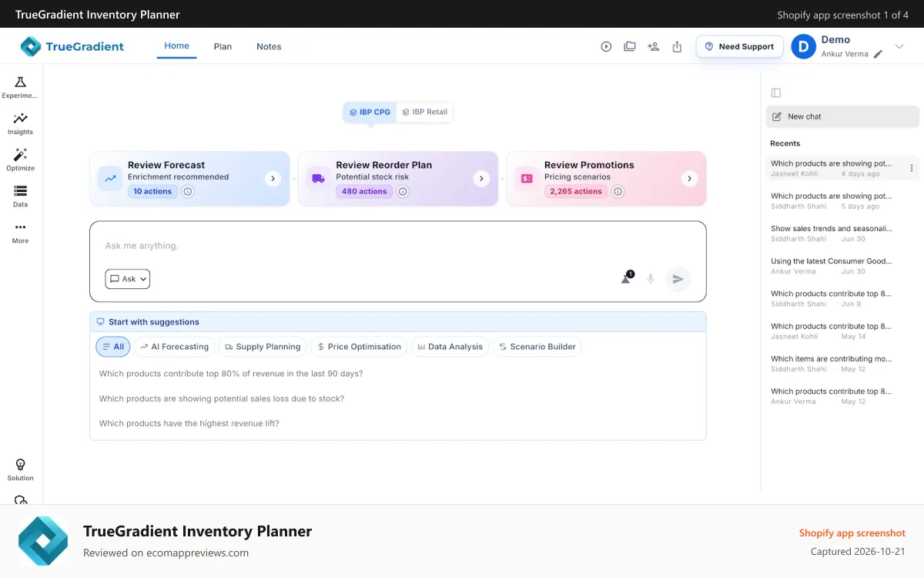Open the Ask mode dropdown
The height and width of the screenshot is (578, 924).
[128, 279]
